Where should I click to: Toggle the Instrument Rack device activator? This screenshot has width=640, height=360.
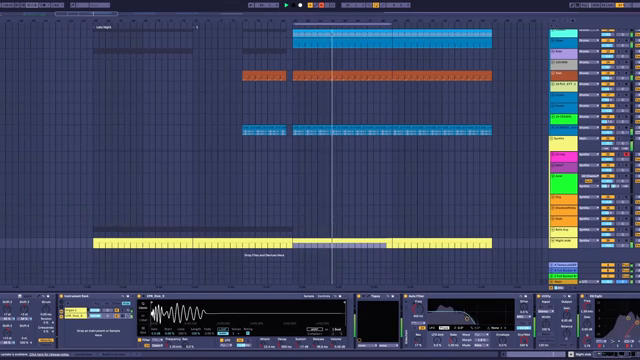(x=61, y=296)
